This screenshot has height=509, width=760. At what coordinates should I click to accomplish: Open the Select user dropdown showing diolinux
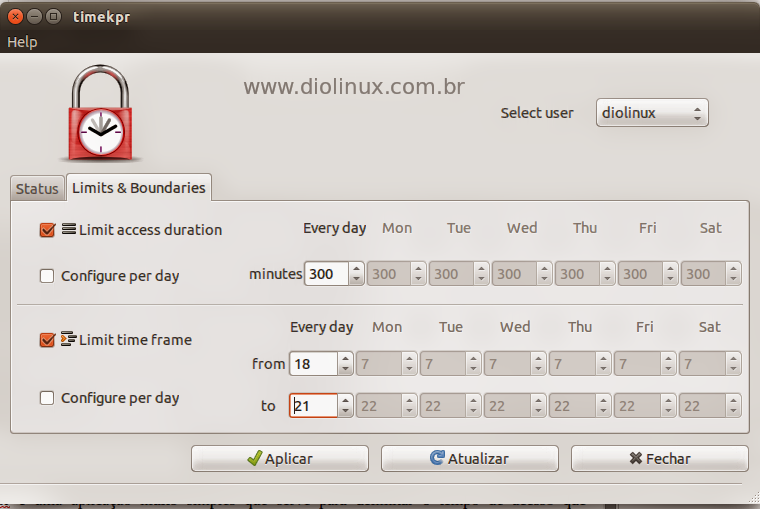[652, 113]
